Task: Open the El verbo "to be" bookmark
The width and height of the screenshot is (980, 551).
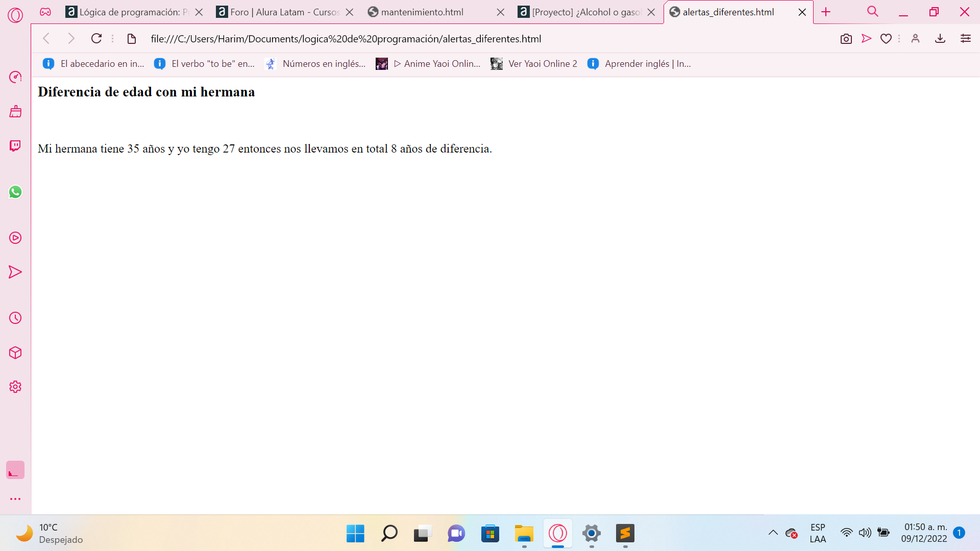Action: (204, 64)
